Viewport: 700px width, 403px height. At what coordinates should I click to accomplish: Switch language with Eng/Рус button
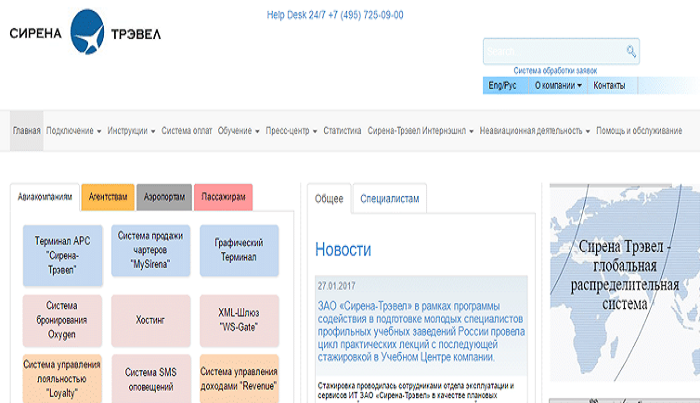tap(502, 86)
